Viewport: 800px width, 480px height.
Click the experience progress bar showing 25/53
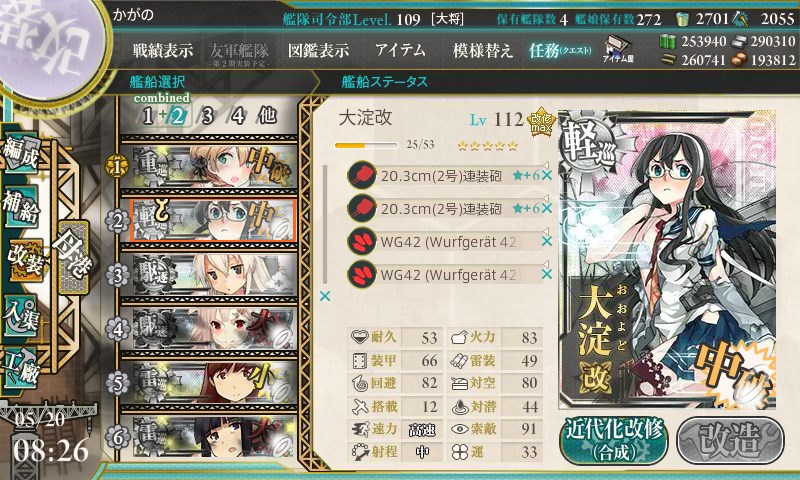coord(366,145)
